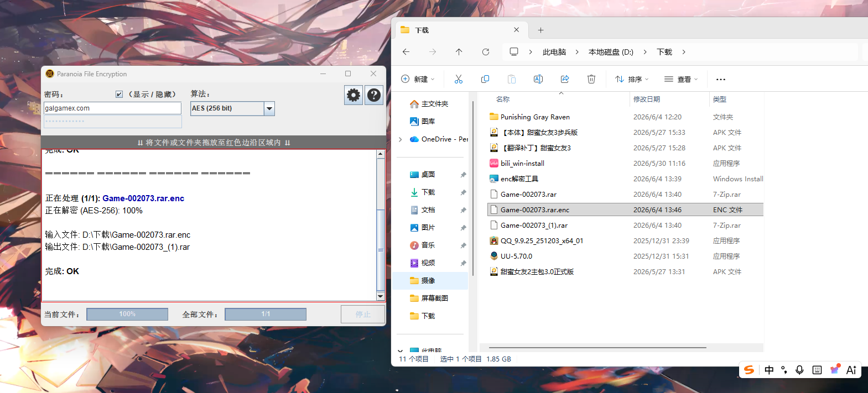Screen dimensions: 868x393
Task: Refresh the Explorer folder view
Action: pyautogui.click(x=486, y=52)
